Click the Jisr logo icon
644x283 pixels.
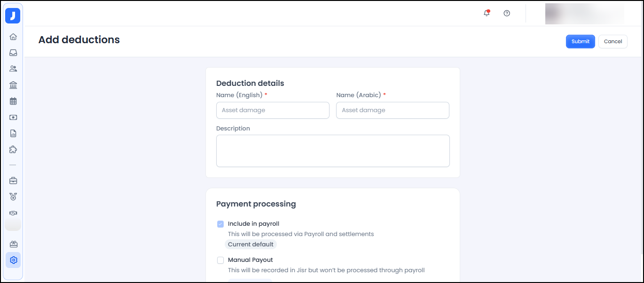[13, 15]
